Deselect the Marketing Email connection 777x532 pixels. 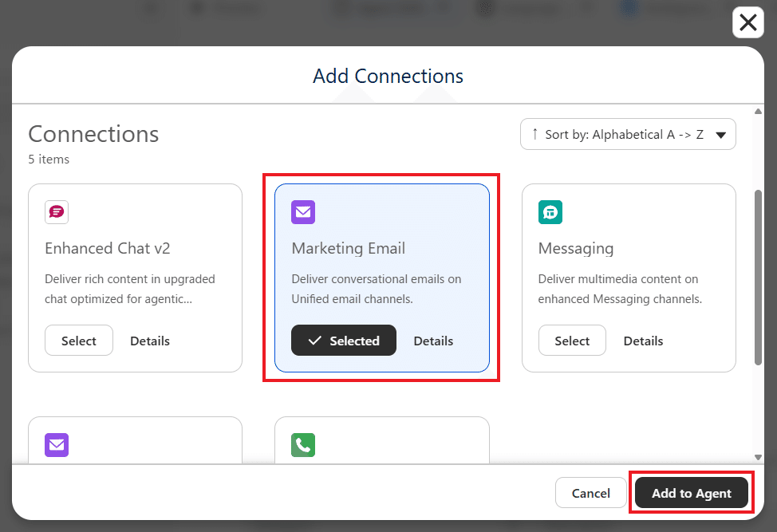343,341
